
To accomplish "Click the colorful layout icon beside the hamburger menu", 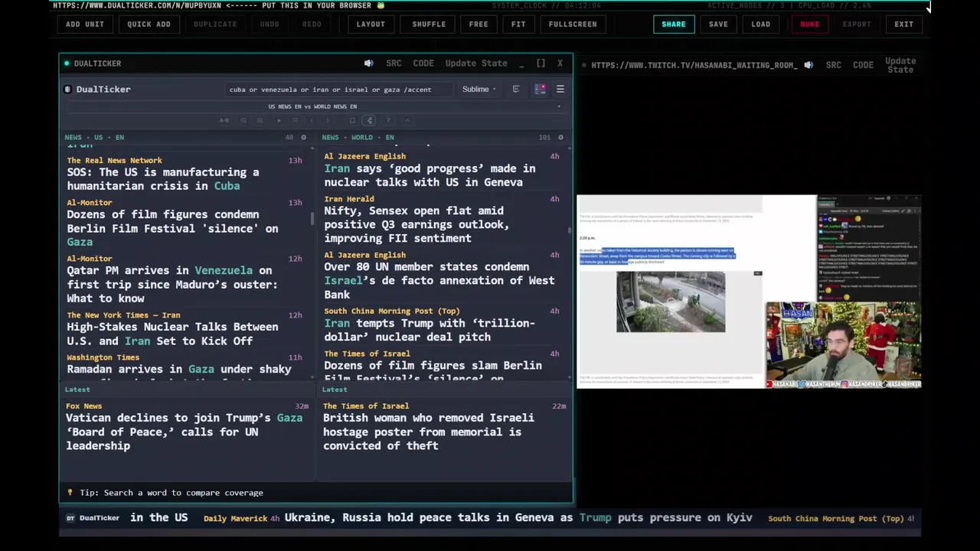I will tap(540, 90).
